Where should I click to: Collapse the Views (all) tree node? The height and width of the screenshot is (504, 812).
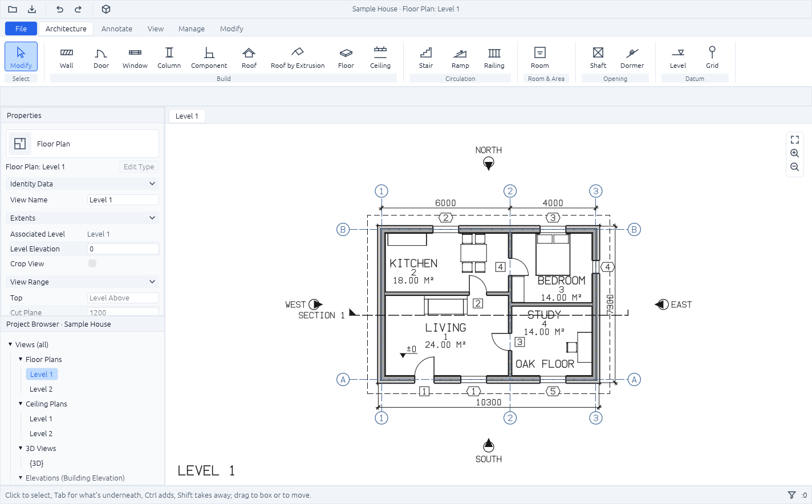(x=10, y=344)
